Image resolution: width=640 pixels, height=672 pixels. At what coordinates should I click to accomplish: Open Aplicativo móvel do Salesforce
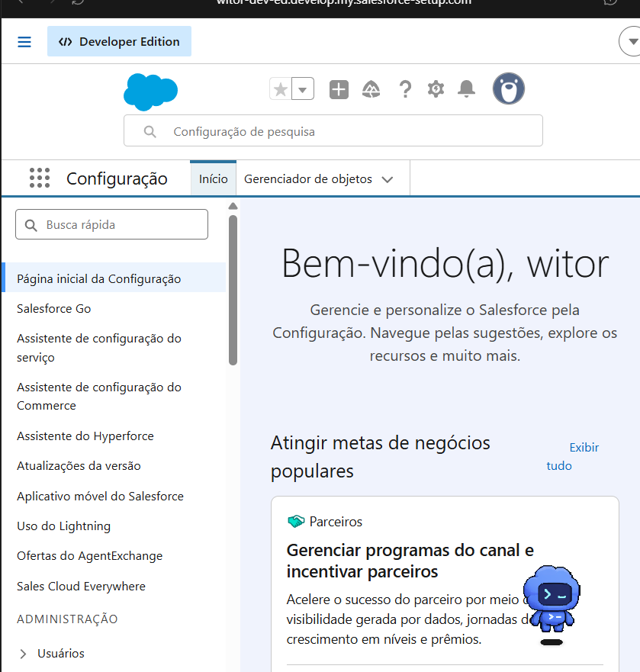pyautogui.click(x=100, y=496)
